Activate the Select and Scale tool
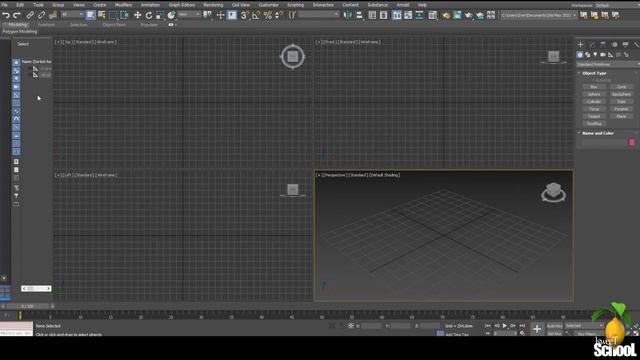The image size is (640, 360). [160, 16]
